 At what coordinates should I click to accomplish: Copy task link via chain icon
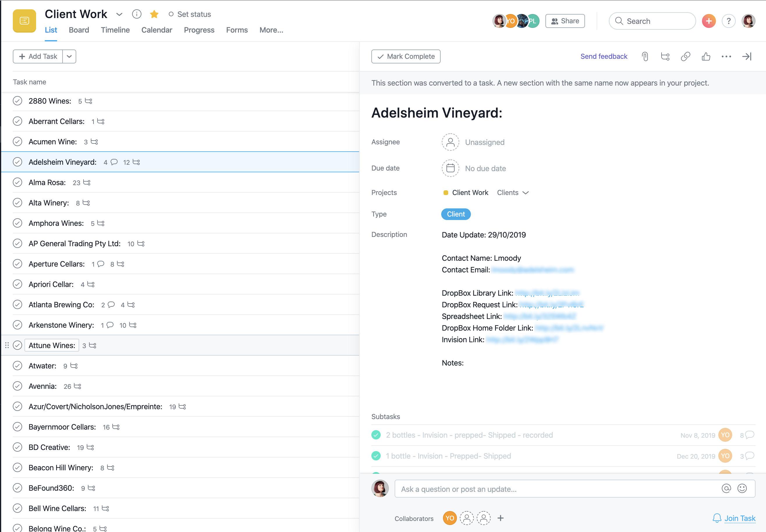click(685, 56)
